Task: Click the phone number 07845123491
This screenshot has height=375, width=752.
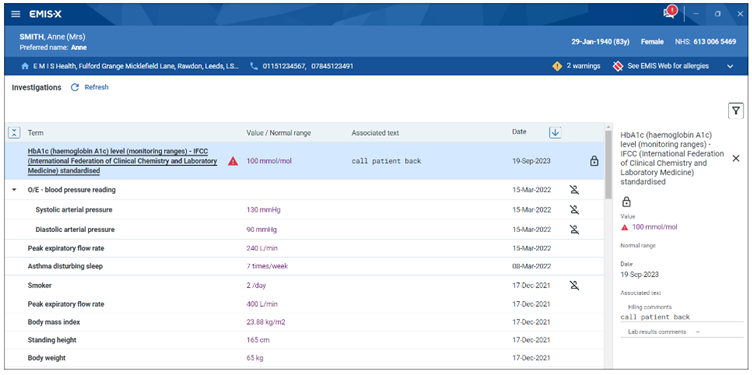Action: point(332,66)
